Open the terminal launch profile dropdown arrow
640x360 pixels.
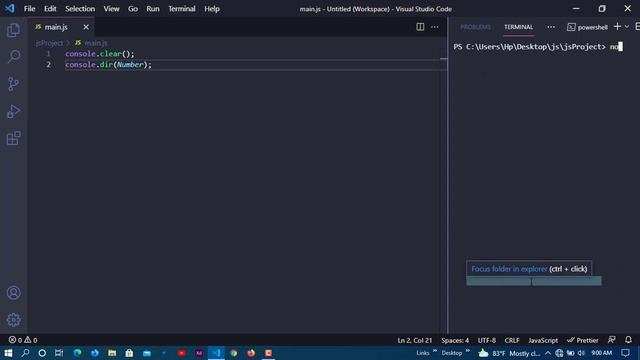tap(627, 27)
